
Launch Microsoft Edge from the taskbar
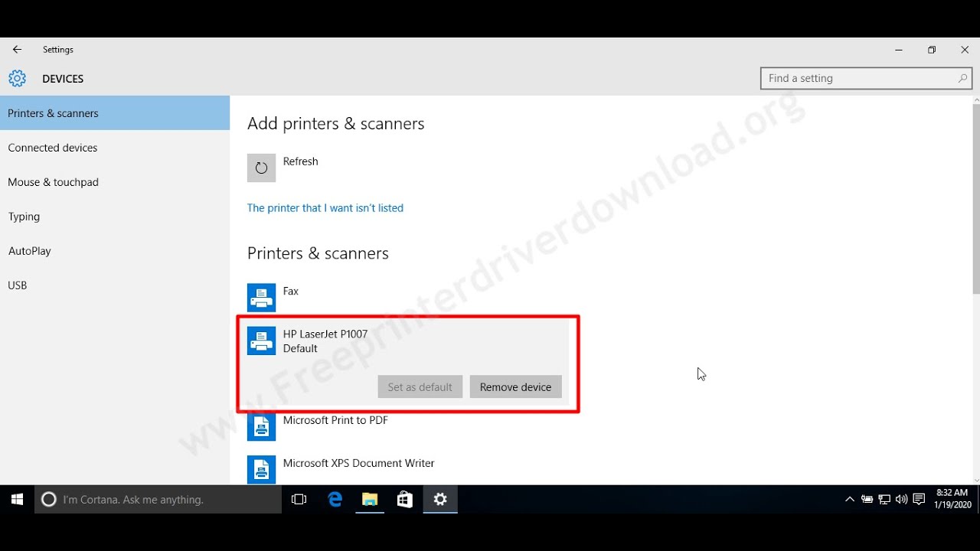point(335,500)
